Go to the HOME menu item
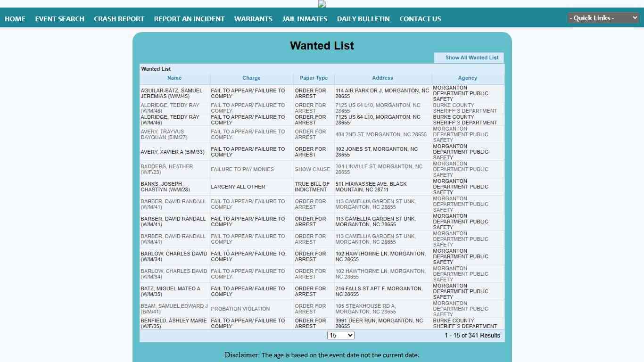The image size is (644, 362). (15, 19)
